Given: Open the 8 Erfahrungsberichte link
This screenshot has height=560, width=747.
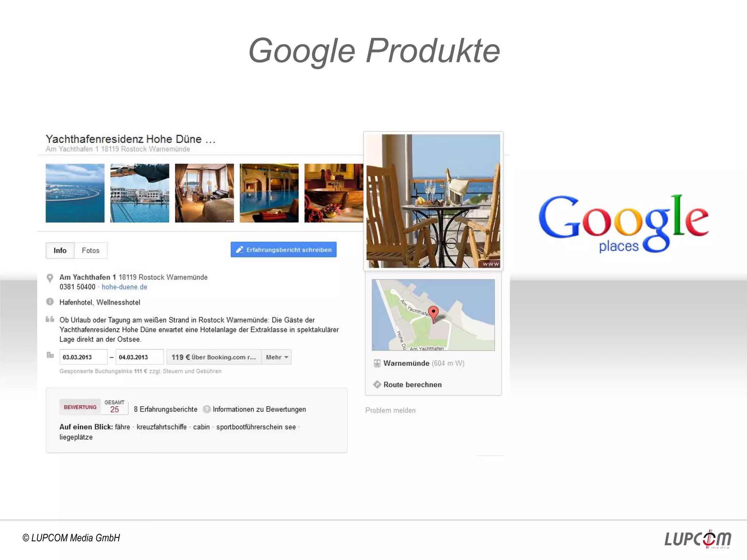Looking at the screenshot, I should click(166, 409).
